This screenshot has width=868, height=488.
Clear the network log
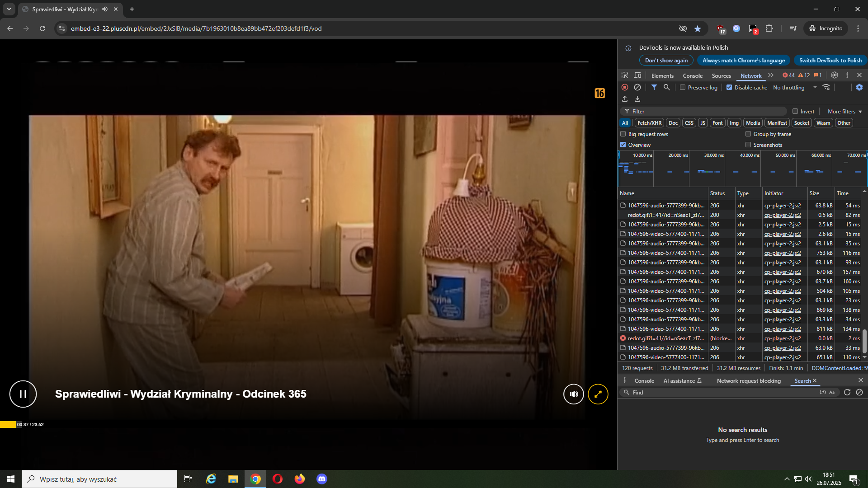pyautogui.click(x=637, y=87)
